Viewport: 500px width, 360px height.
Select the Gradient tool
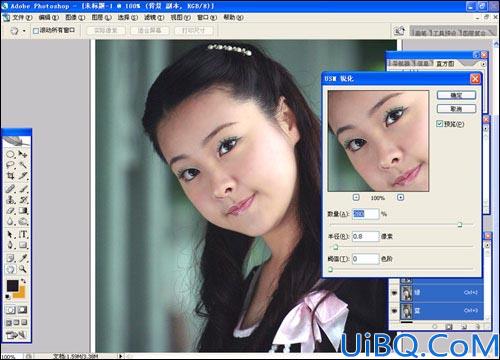(23, 211)
